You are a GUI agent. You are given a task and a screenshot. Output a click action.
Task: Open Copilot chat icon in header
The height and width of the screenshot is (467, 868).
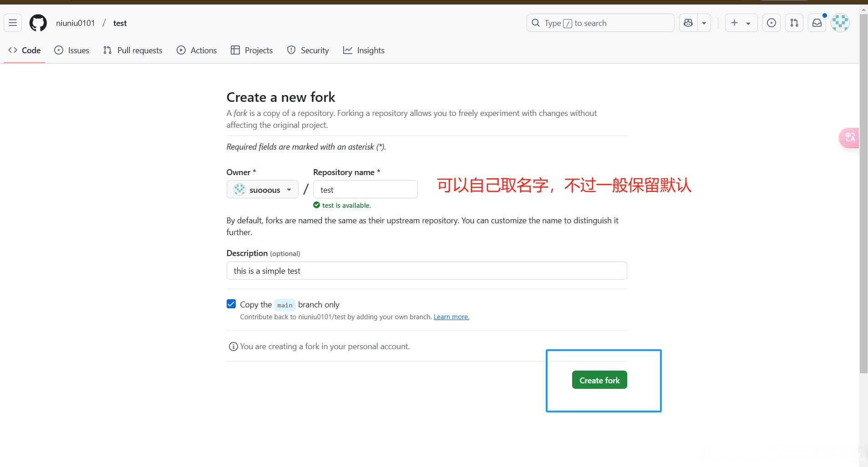pos(688,23)
